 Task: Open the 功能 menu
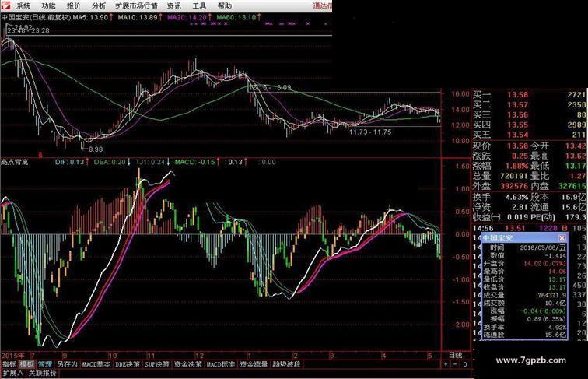click(x=48, y=5)
